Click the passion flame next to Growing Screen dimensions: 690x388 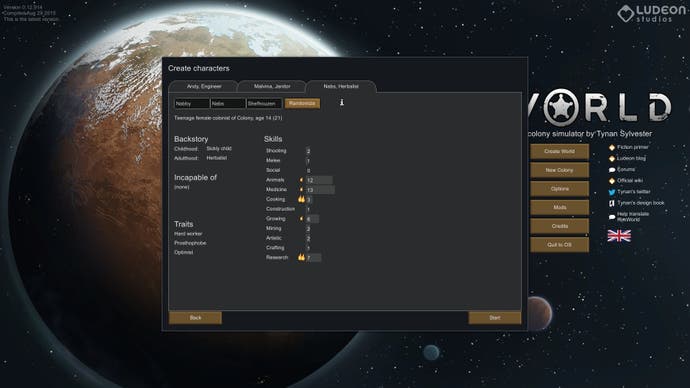coord(301,219)
